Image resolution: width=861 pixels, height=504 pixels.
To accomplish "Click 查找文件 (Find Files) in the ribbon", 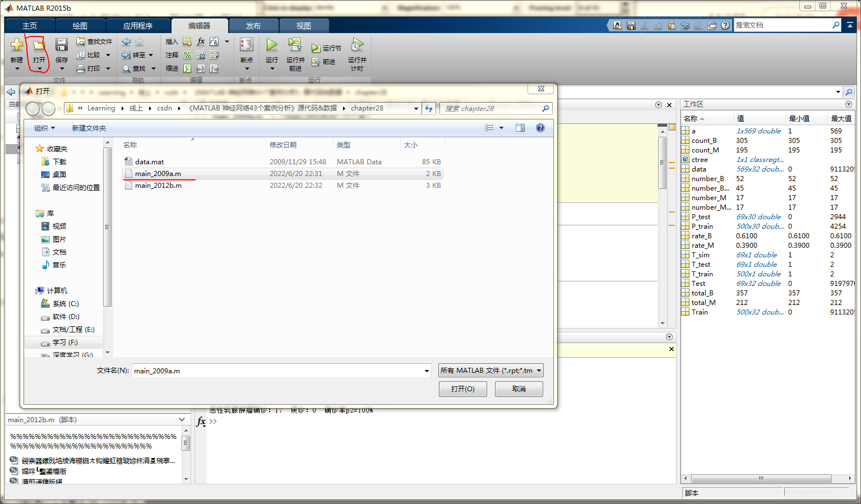I will tap(94, 41).
